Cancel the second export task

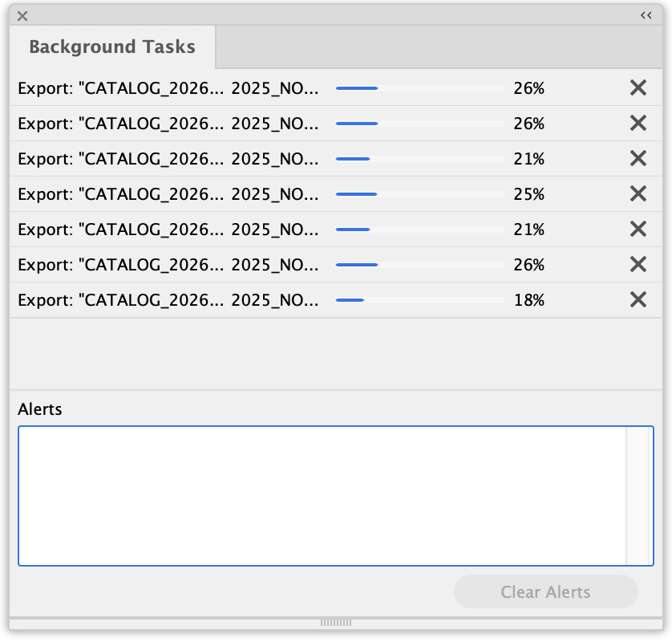[x=638, y=124]
